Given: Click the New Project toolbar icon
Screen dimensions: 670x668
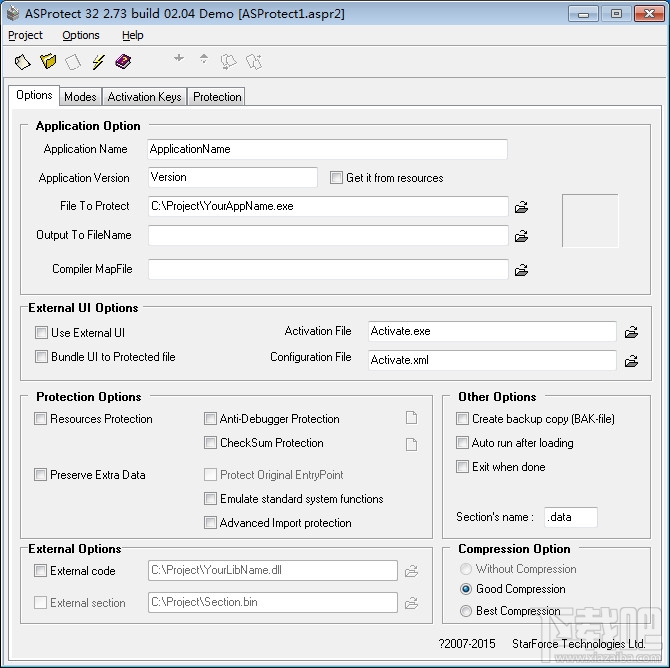Looking at the screenshot, I should click(x=22, y=62).
